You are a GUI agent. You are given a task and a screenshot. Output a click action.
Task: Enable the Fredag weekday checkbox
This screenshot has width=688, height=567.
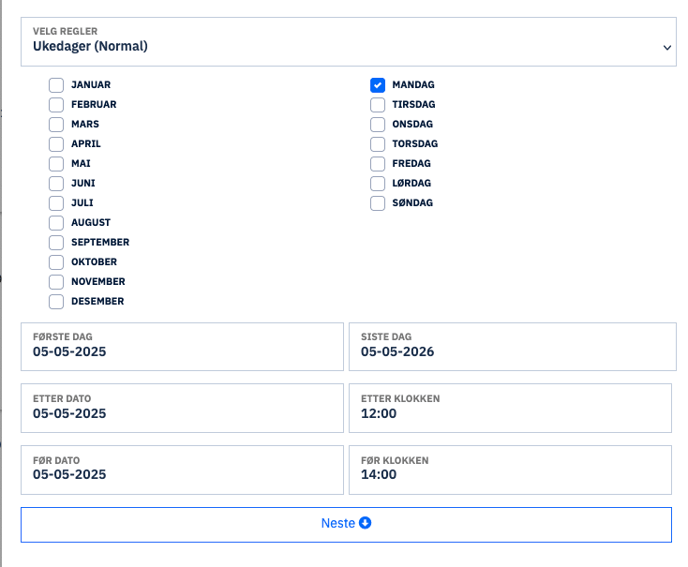tap(377, 164)
